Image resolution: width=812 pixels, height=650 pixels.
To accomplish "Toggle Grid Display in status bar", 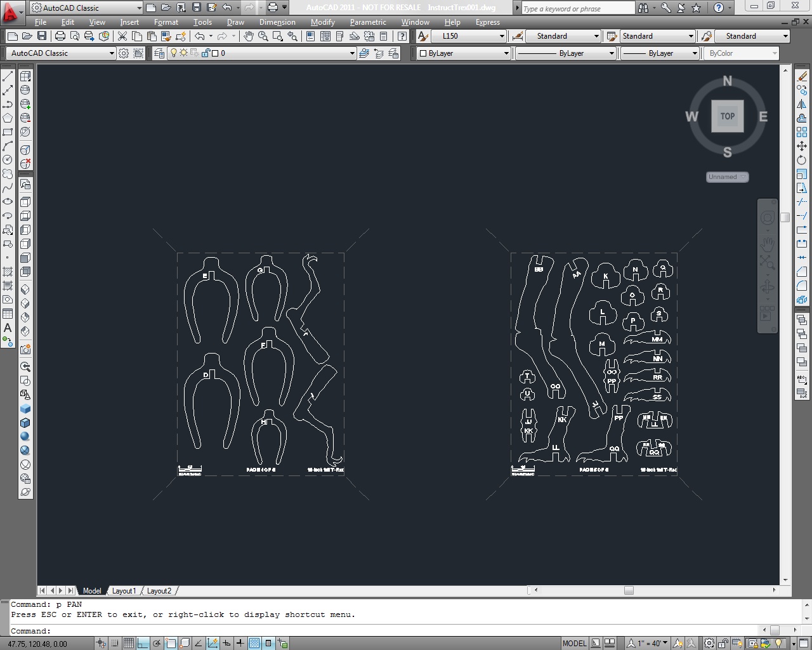I will tap(129, 643).
